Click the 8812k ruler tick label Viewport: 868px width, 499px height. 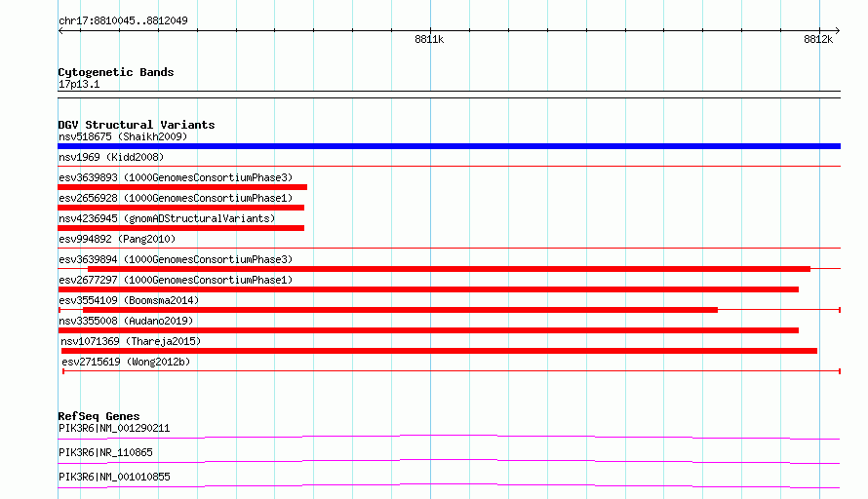pos(818,39)
